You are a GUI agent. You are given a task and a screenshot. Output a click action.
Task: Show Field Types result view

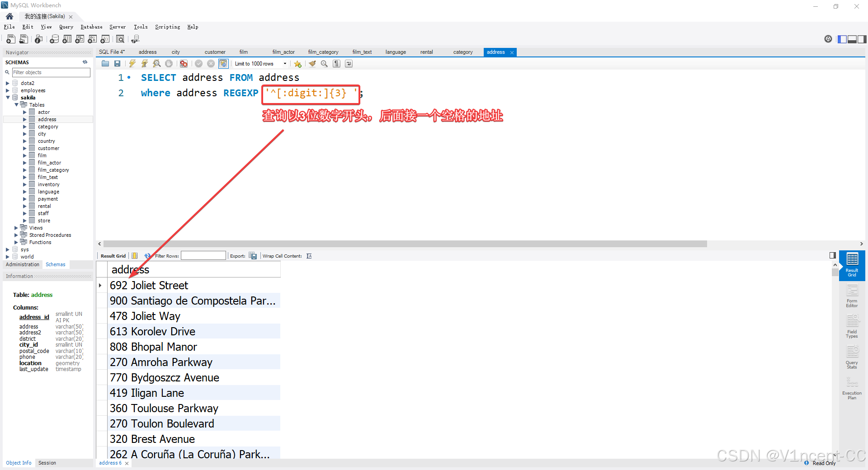point(852,327)
